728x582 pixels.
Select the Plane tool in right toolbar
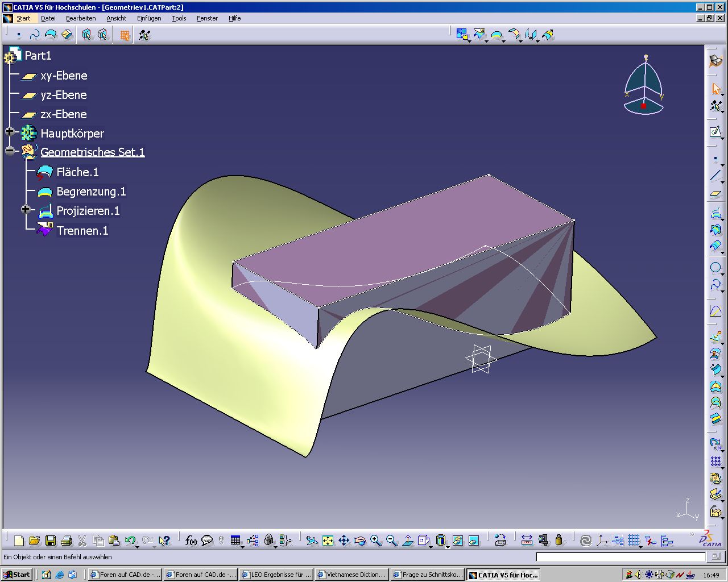click(715, 194)
